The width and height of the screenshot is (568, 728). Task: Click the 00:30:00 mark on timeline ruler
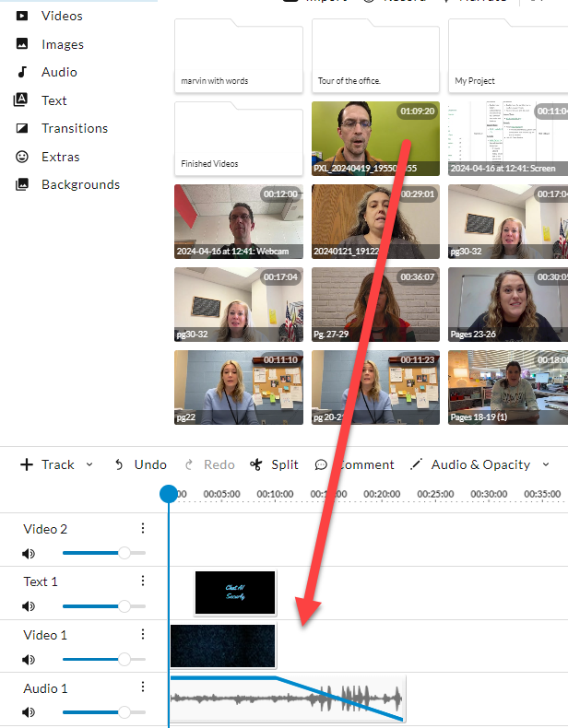[489, 494]
